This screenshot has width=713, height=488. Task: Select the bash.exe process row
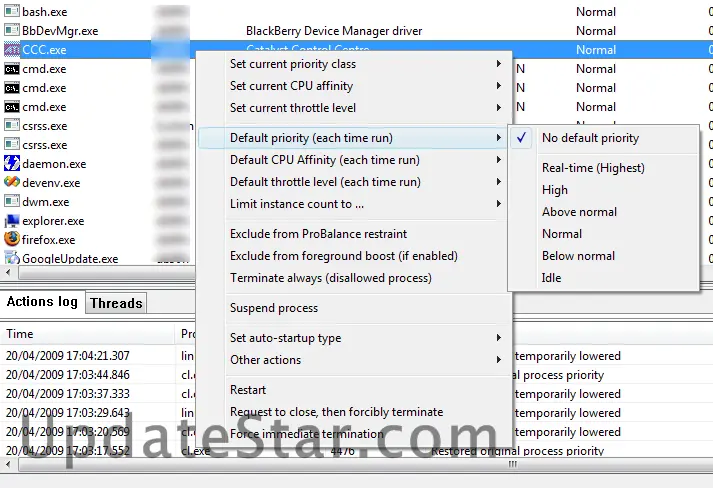pos(356,11)
